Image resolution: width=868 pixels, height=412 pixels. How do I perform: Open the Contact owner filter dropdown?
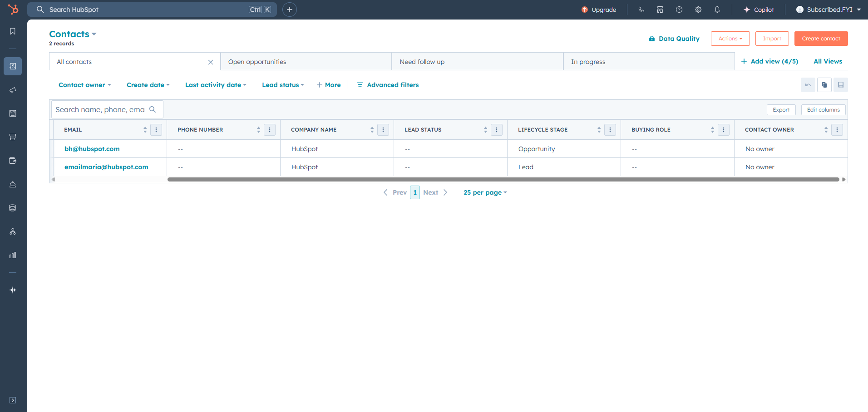click(85, 85)
